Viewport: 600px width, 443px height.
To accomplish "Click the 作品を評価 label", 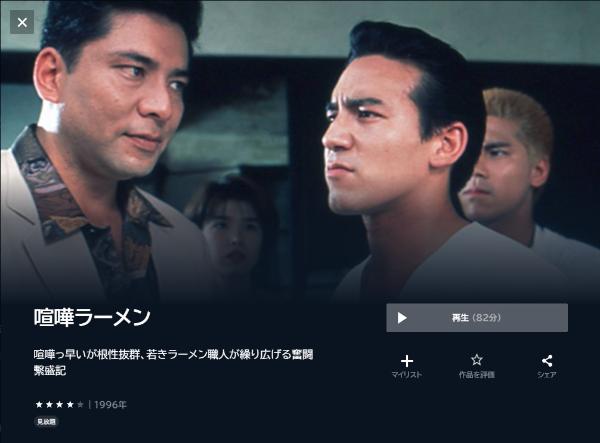I will pyautogui.click(x=477, y=375).
